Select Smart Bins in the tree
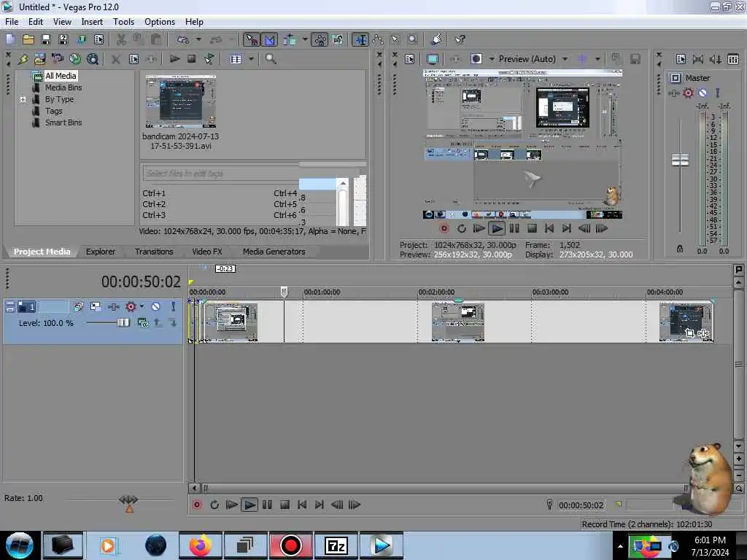This screenshot has width=747, height=560. pos(63,122)
